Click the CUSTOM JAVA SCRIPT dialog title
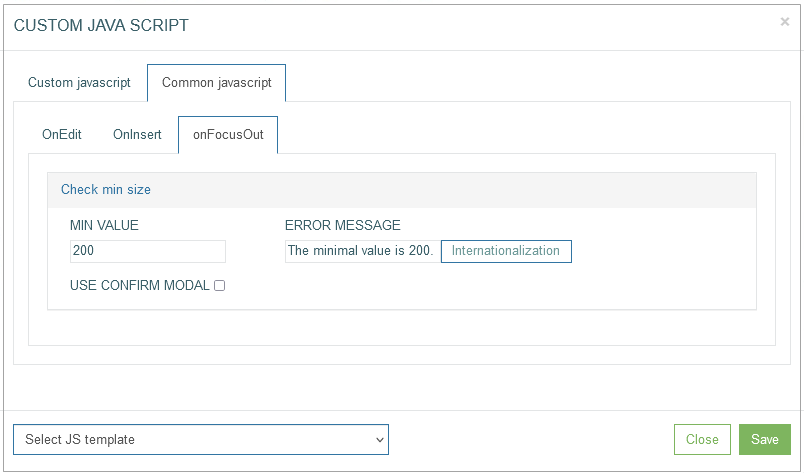Screen dimensions: 804x473 101,25
